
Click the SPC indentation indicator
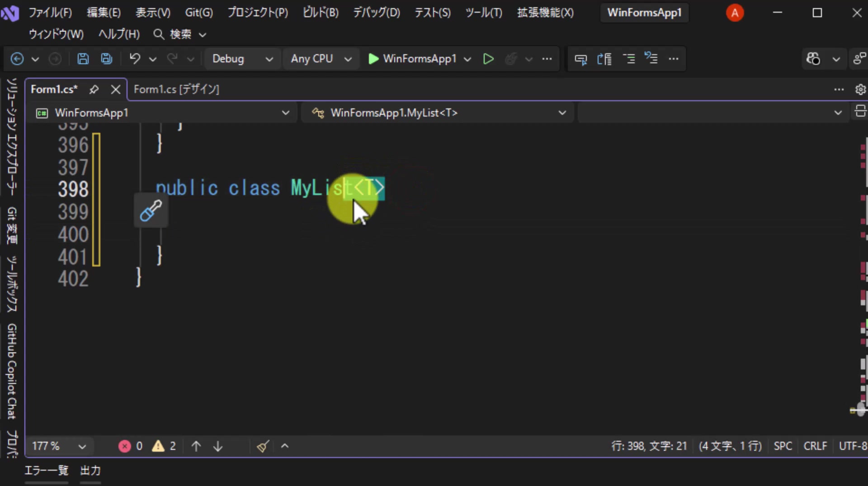point(783,446)
